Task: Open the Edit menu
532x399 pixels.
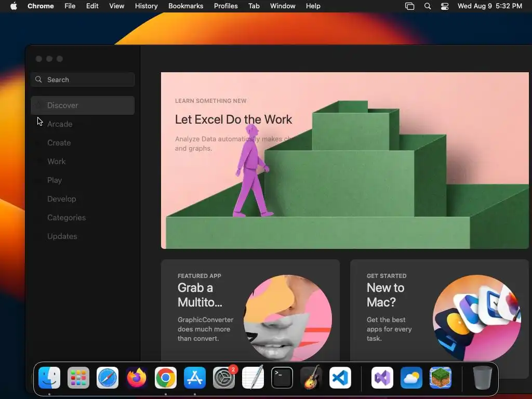Action: point(92,6)
